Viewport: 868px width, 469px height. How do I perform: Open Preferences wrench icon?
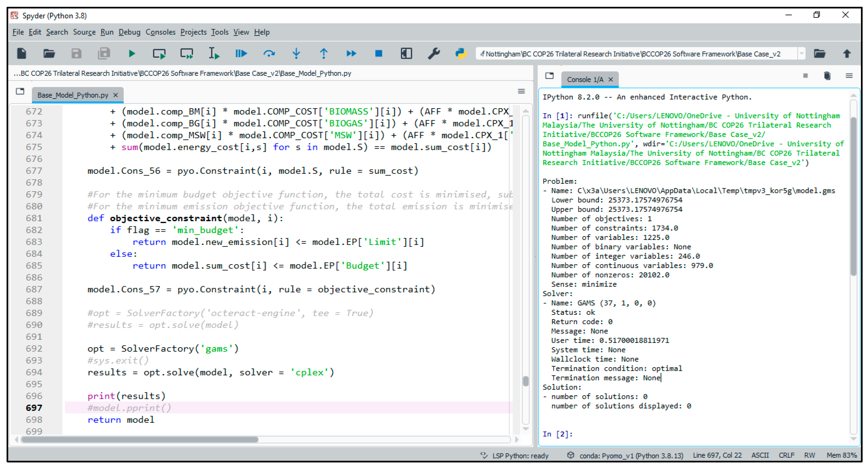pyautogui.click(x=434, y=54)
